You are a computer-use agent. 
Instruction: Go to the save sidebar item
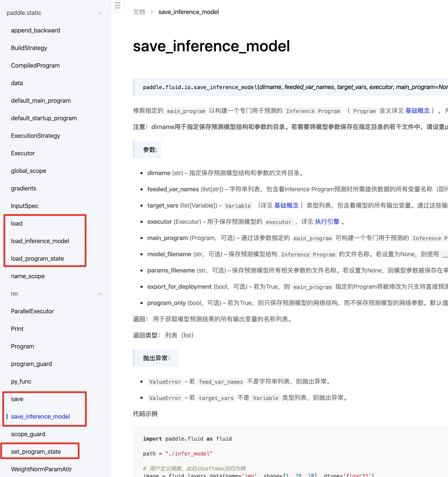tap(17, 399)
